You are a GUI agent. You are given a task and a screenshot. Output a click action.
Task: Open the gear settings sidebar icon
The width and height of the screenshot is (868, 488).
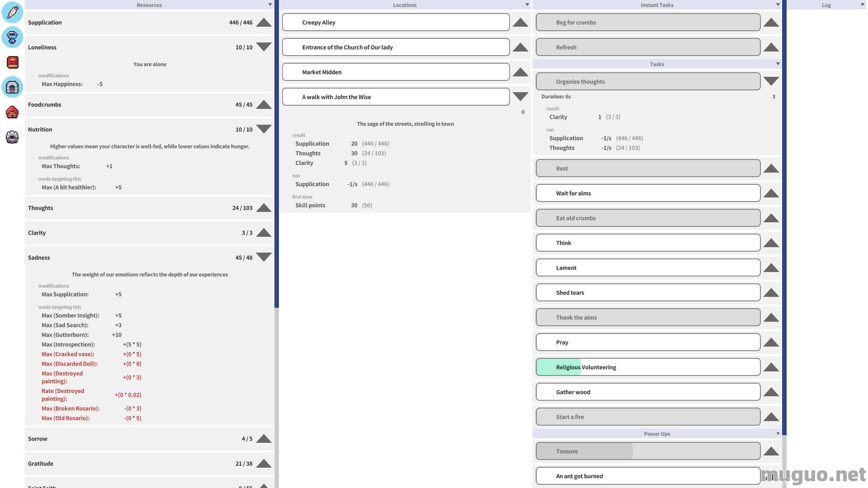point(12,136)
